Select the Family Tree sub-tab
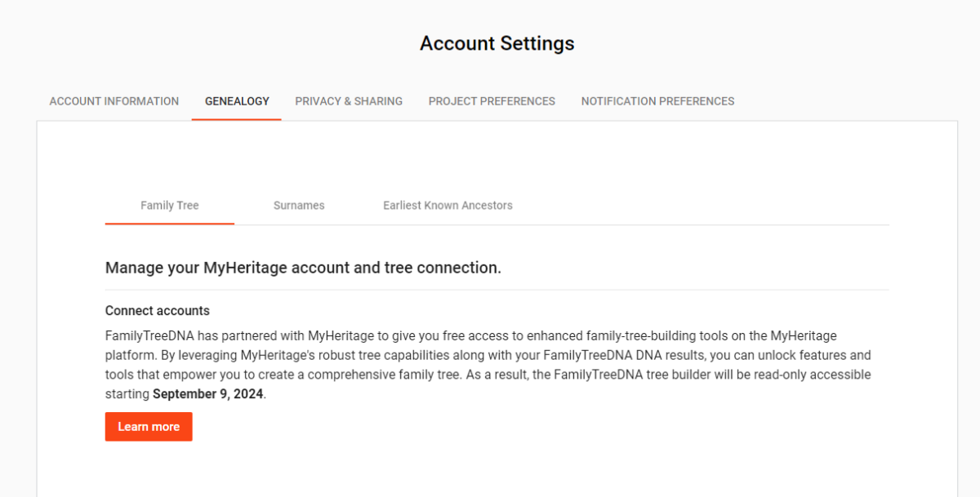 (170, 206)
